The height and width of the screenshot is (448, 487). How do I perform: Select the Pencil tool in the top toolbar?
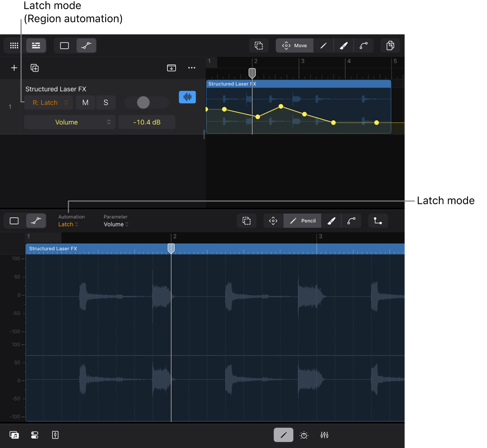click(323, 45)
